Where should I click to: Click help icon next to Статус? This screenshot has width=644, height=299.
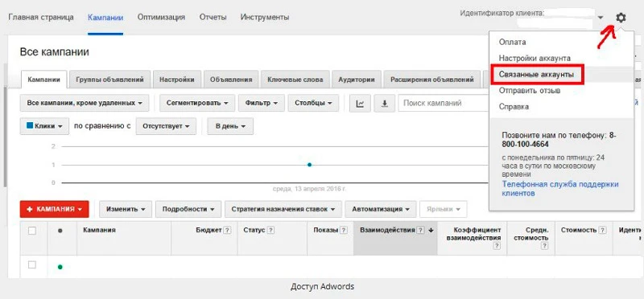tap(270, 231)
